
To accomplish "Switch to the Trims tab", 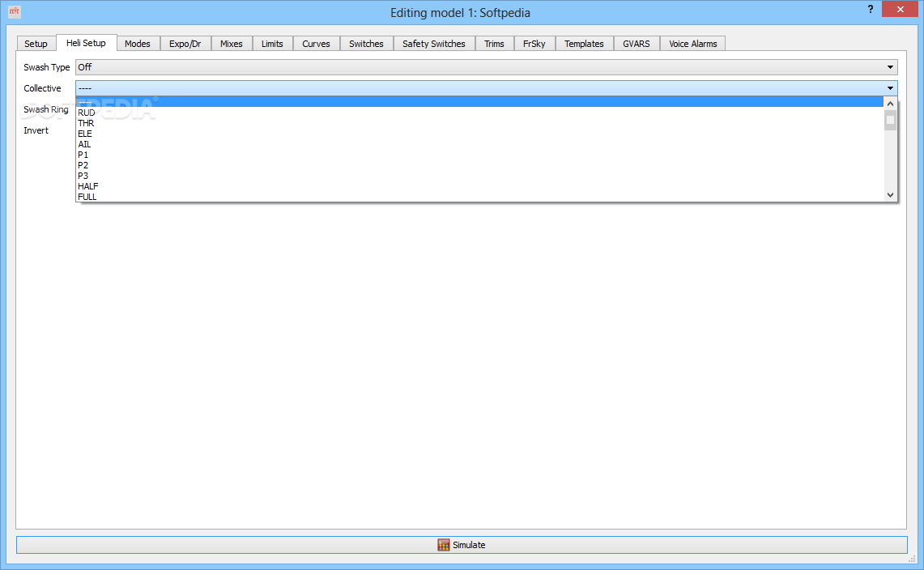I will coord(495,44).
